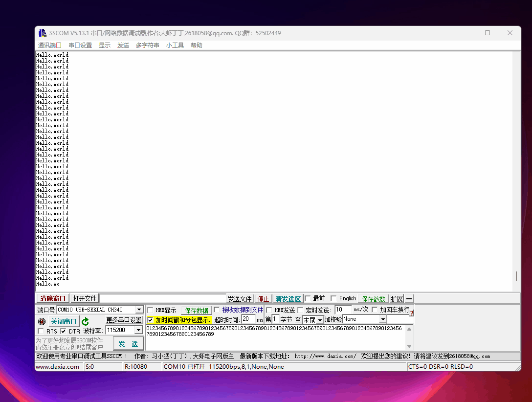
Task: Click the minus collapse panel button
Action: pos(409,299)
